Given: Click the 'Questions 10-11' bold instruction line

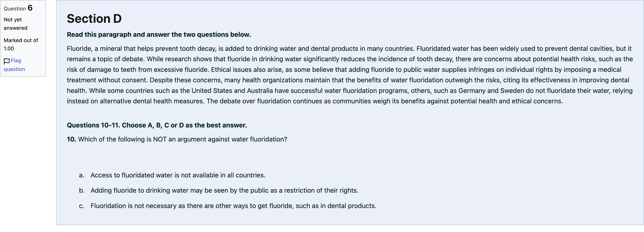Looking at the screenshot, I should (157, 125).
